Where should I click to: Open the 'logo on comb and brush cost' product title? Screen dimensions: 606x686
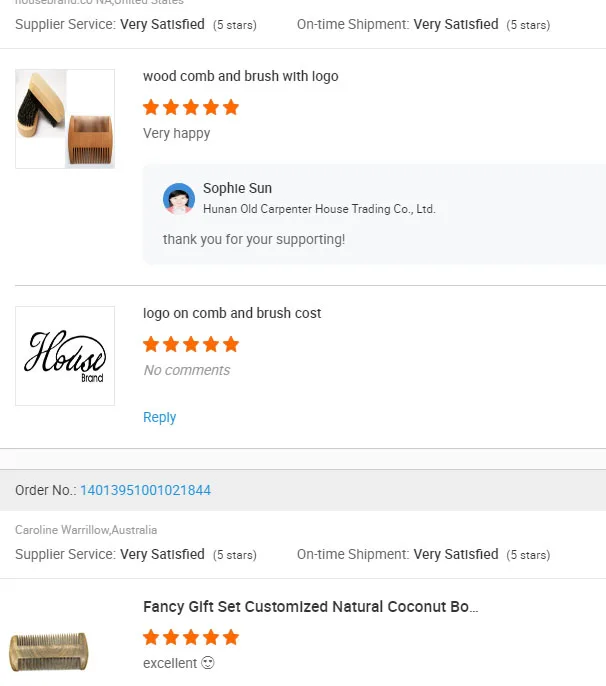(x=232, y=313)
